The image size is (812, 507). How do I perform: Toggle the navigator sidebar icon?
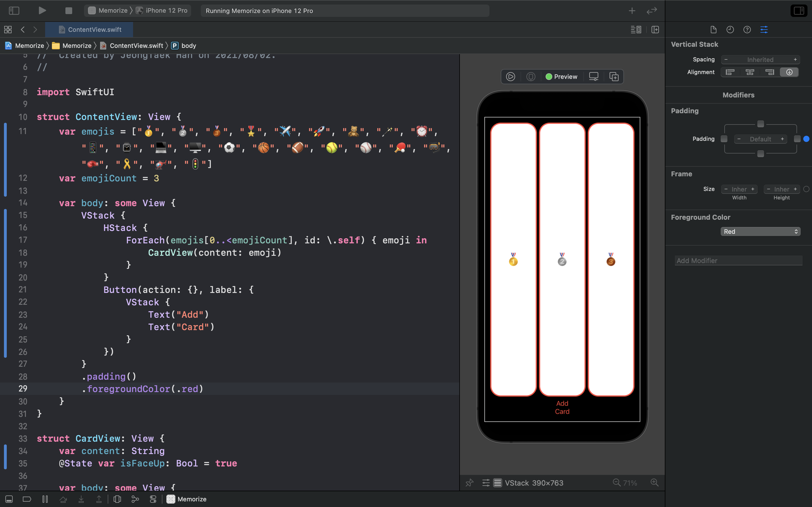pos(14,11)
